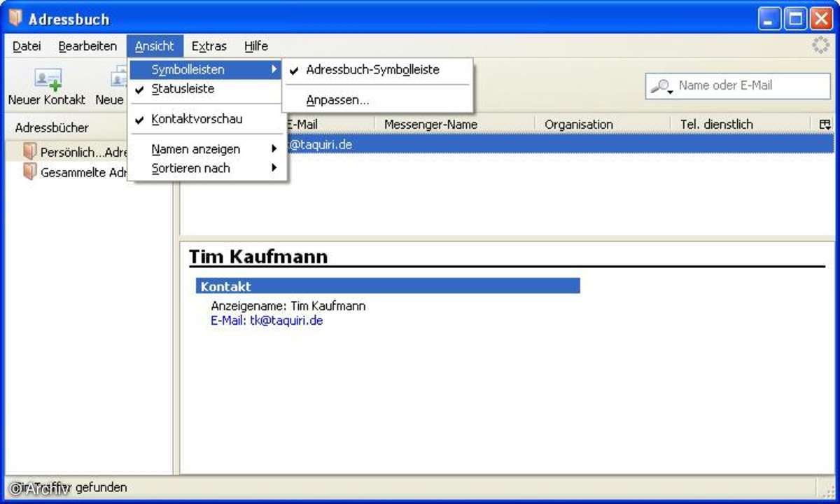Screen dimensions: 840x504
Task: Click the Tim Kaufmann heading in preview
Action: (258, 256)
